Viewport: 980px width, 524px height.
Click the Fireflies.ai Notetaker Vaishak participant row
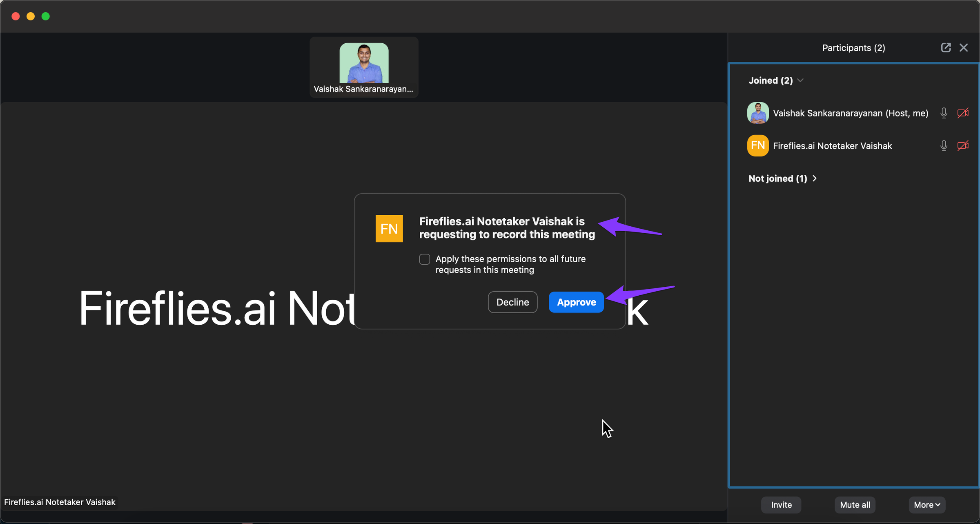832,145
